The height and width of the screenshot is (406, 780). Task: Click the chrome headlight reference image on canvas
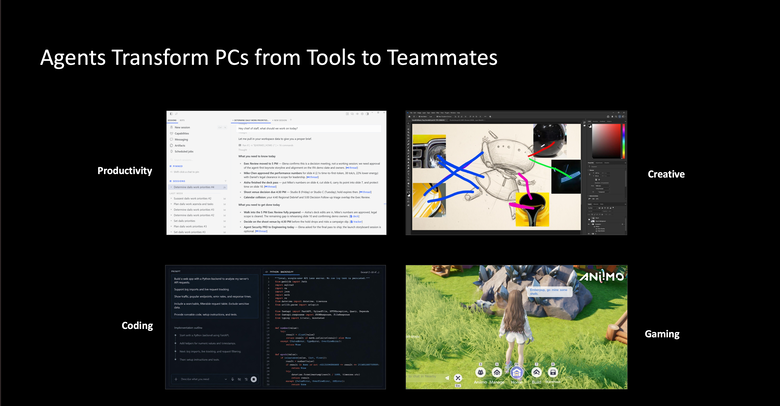pyautogui.click(x=430, y=151)
